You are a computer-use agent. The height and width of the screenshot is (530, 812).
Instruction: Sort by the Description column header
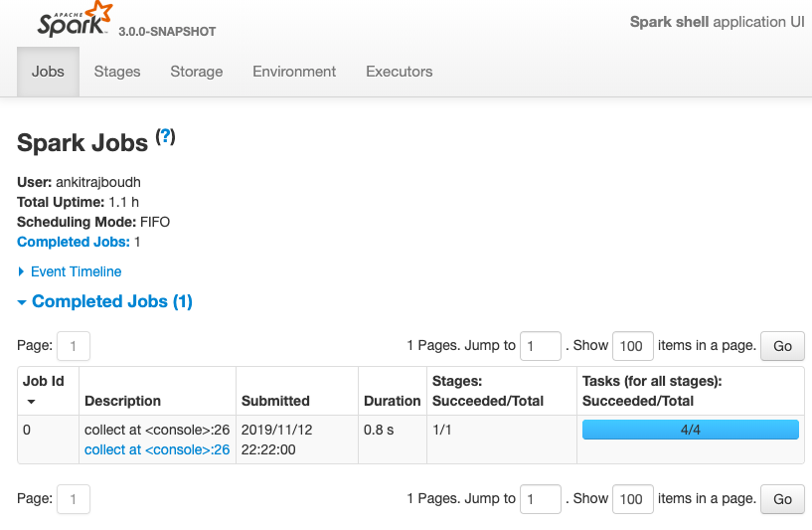coord(122,401)
